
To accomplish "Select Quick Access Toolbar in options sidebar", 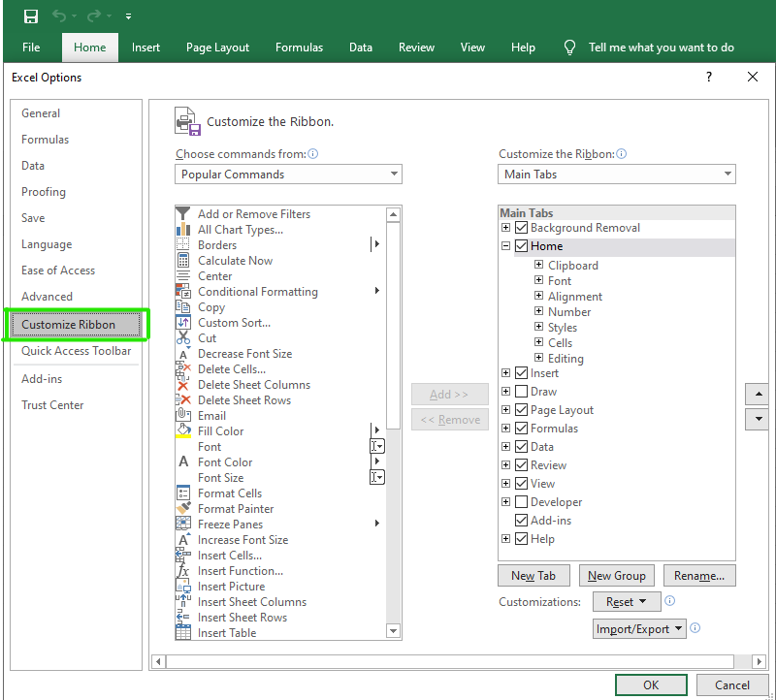I will click(76, 351).
